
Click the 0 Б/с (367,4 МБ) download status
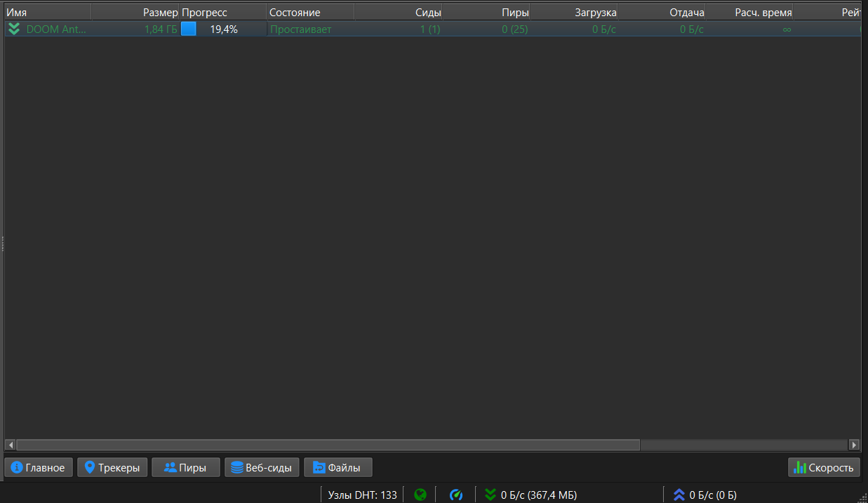pos(539,495)
